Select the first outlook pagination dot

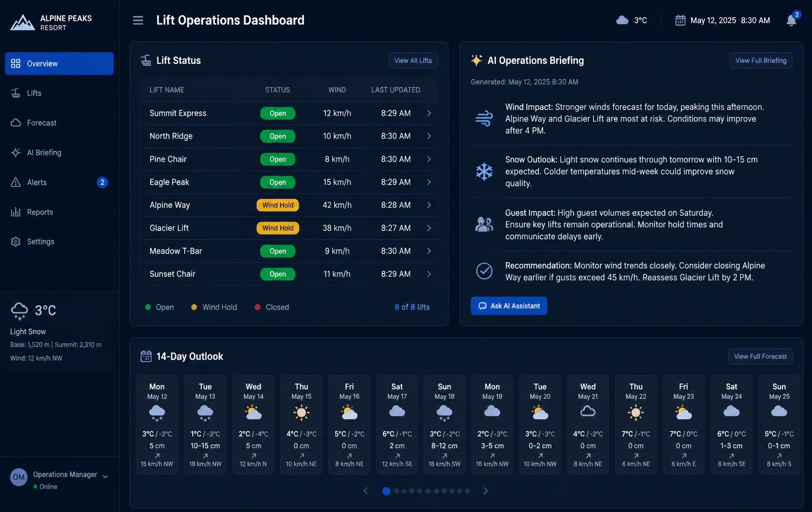[386, 491]
